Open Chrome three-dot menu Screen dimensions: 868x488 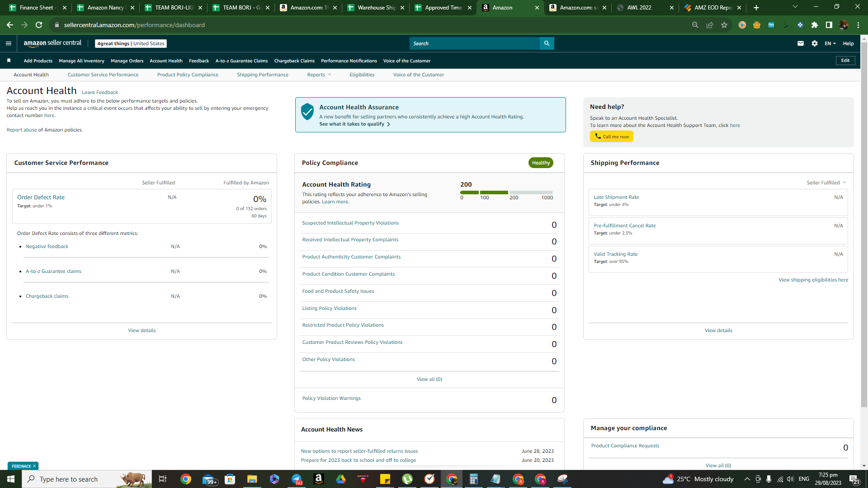click(858, 25)
